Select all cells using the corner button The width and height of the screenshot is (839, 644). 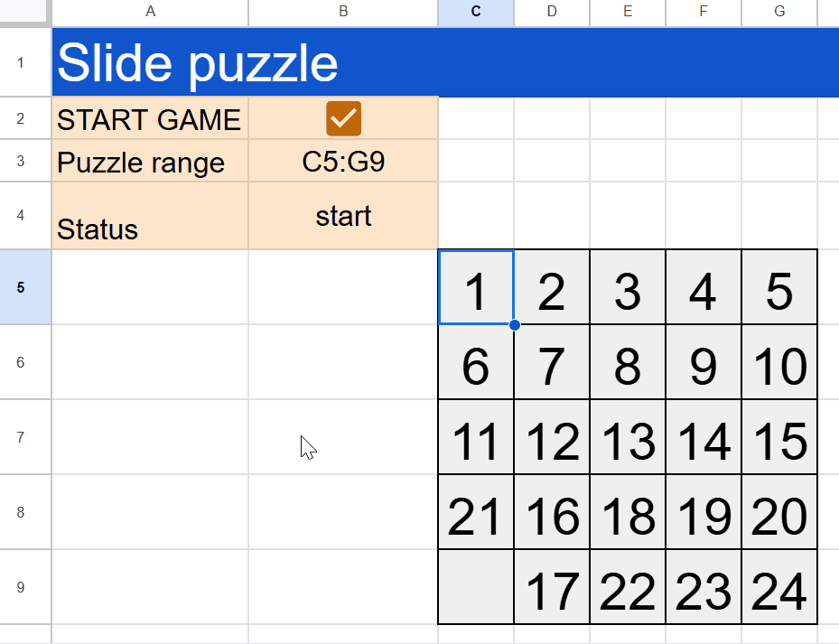pos(26,13)
